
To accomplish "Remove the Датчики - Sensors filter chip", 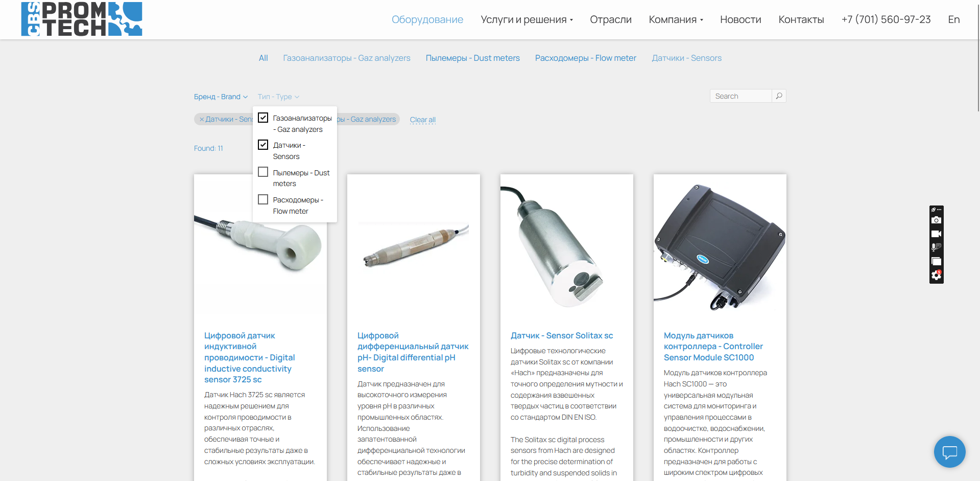I will pos(202,119).
